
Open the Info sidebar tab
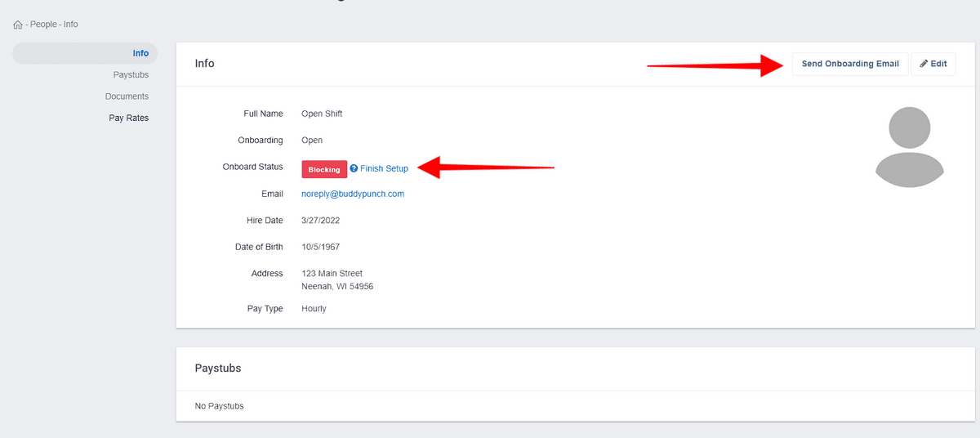(85, 53)
